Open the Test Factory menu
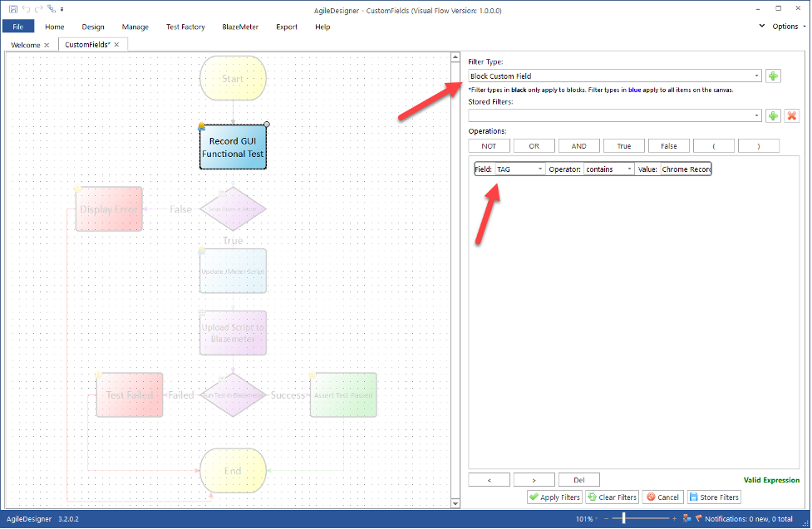This screenshot has width=812, height=529. (185, 27)
